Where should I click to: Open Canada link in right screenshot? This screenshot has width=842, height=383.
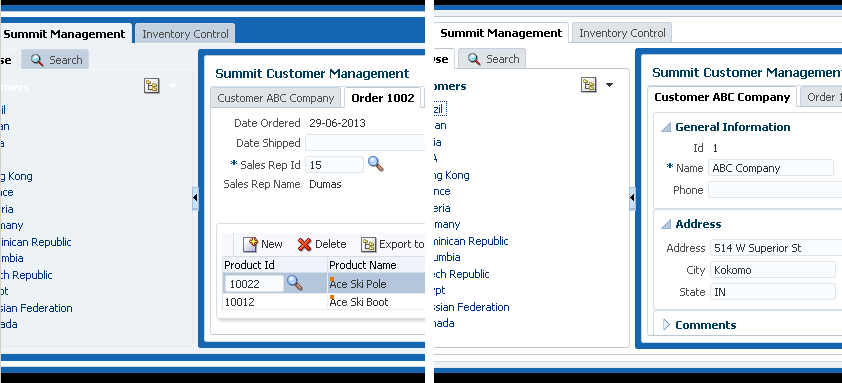click(x=445, y=323)
